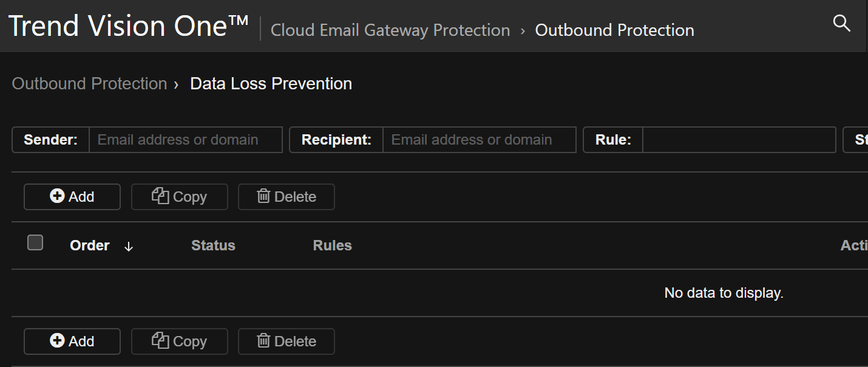Click the Trend Vision One logo title
868x367 pixels.
coord(129,26)
